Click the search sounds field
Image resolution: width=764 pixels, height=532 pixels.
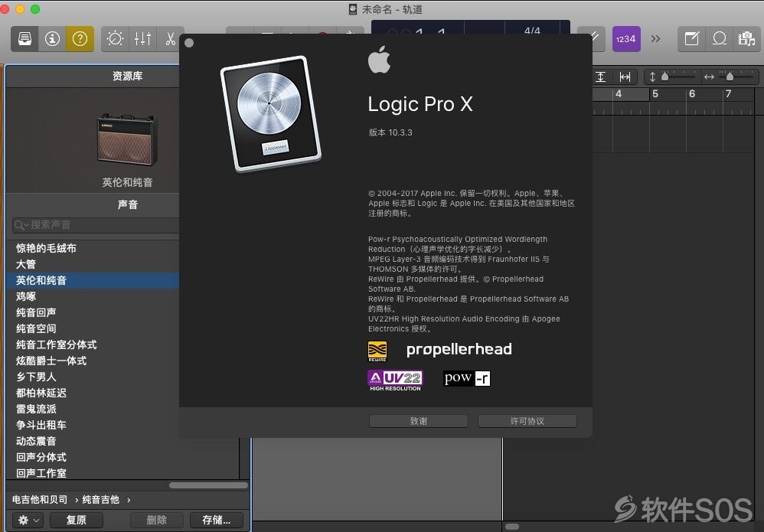coord(96,224)
